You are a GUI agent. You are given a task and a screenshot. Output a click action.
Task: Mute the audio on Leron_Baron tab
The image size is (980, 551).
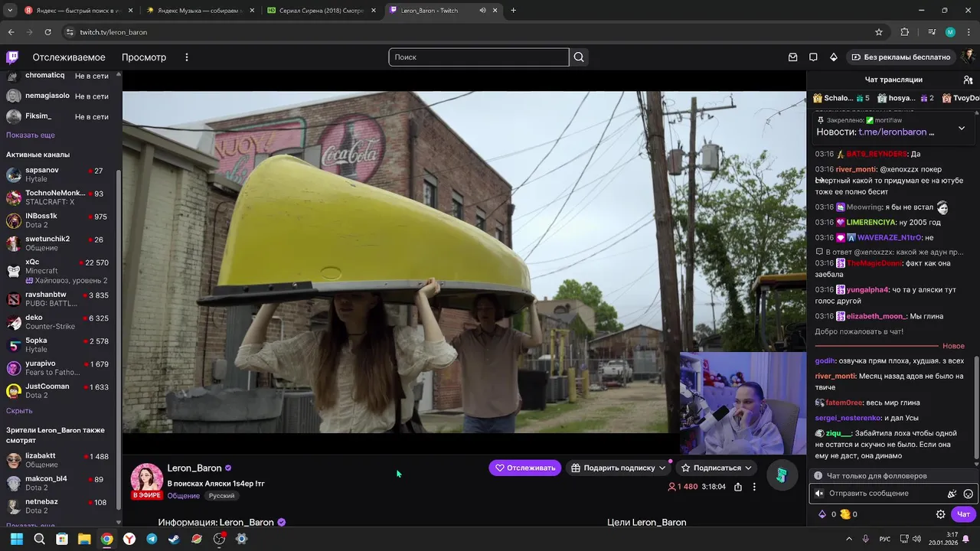pyautogui.click(x=482, y=11)
